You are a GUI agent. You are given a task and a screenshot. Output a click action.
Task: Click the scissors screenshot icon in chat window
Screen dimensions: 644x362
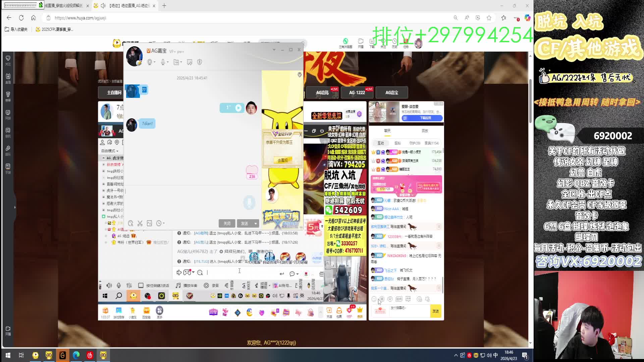click(x=140, y=223)
